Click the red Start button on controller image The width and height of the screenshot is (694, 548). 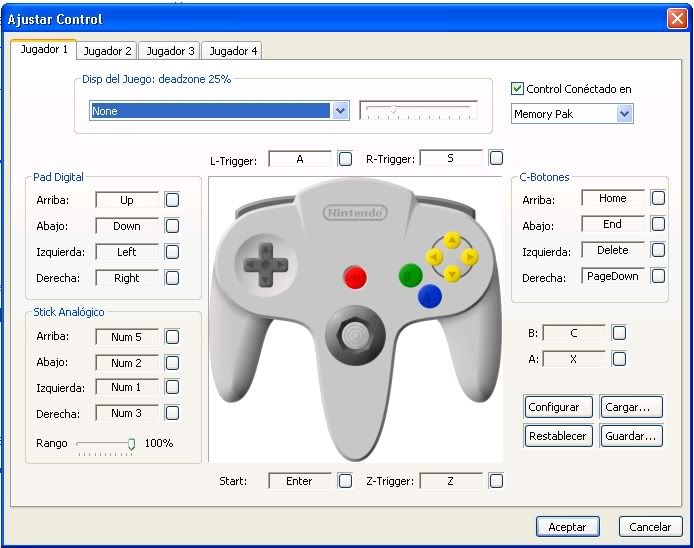pos(355,277)
